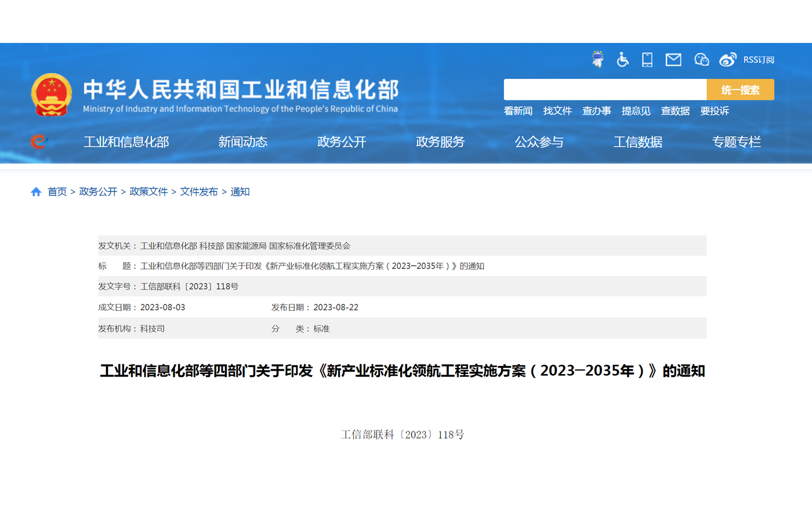Open the 工信数据 nav menu
The height and width of the screenshot is (522, 812).
pos(638,142)
